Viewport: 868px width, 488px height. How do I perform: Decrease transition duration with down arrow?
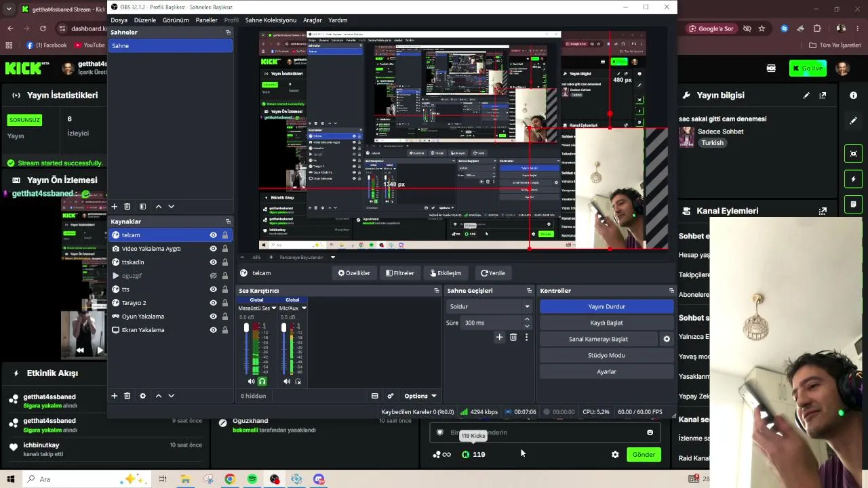(527, 326)
